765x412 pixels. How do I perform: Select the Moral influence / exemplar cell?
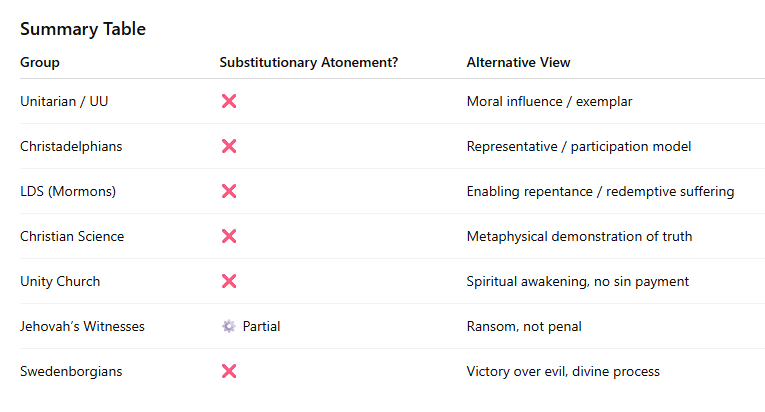point(549,101)
